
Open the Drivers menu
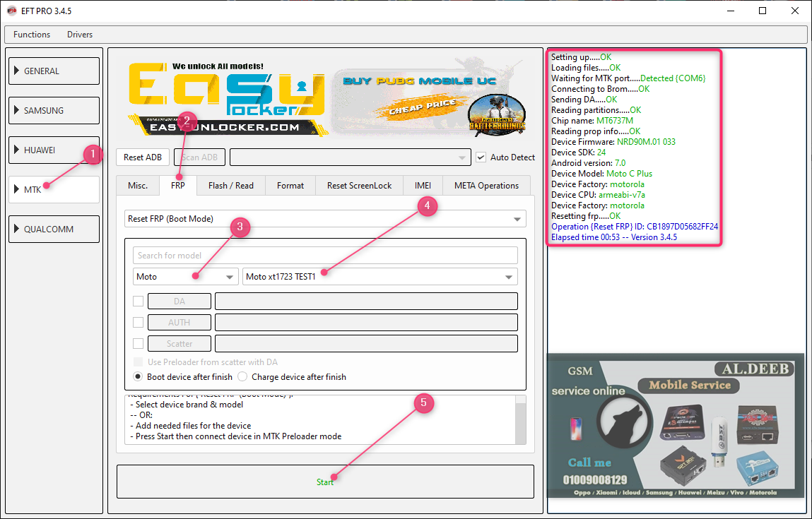[80, 35]
